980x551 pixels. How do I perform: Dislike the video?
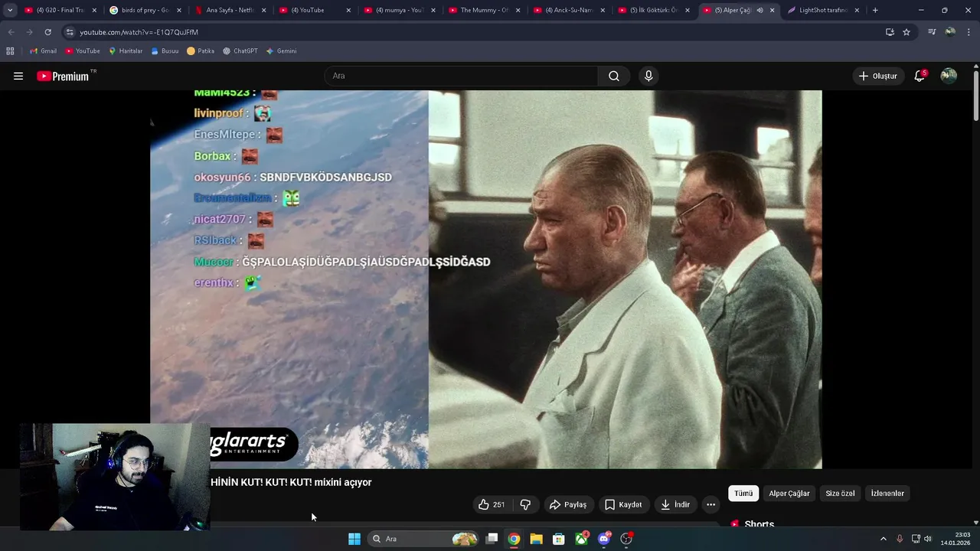point(525,504)
